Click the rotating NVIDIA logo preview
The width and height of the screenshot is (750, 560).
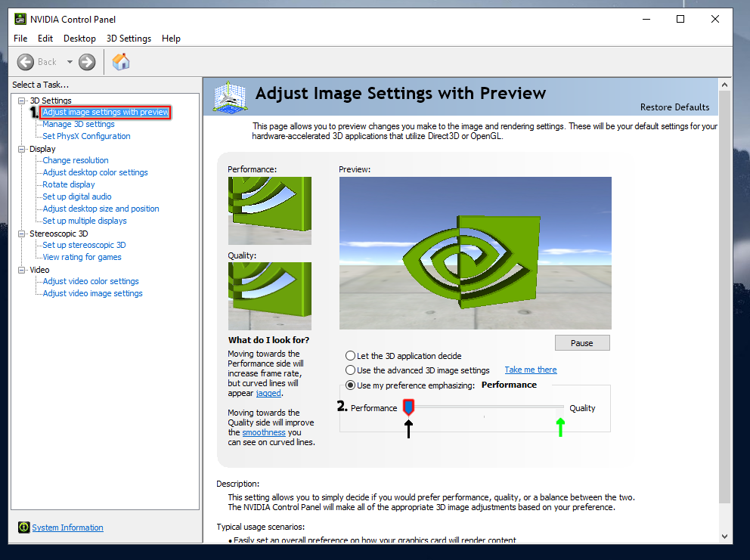coord(476,253)
